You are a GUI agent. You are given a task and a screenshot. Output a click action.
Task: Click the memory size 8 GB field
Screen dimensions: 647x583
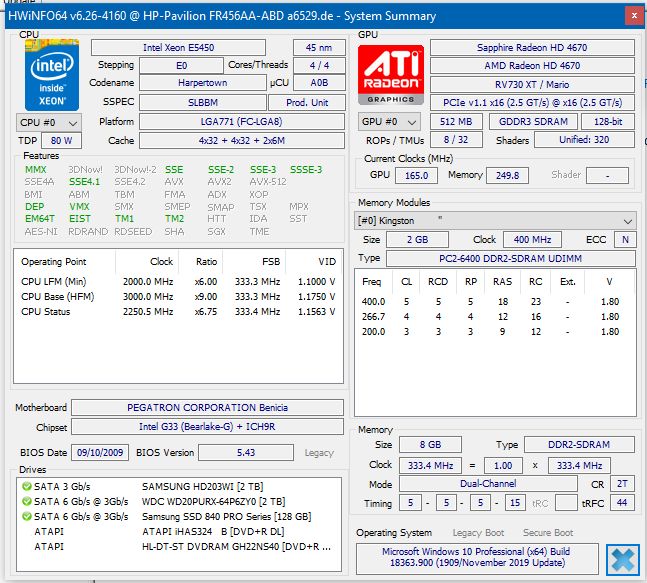click(x=430, y=445)
